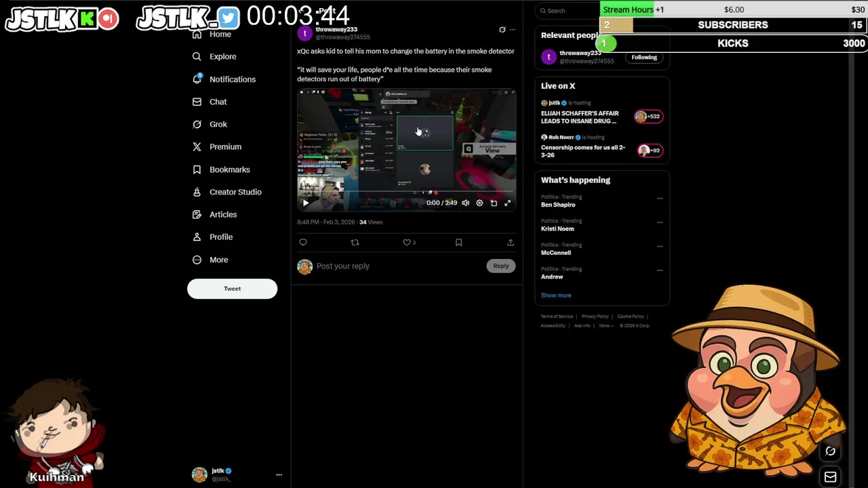Bookmark the tweet with bookmark icon
Screen dimensions: 868x488
pyautogui.click(x=458, y=242)
